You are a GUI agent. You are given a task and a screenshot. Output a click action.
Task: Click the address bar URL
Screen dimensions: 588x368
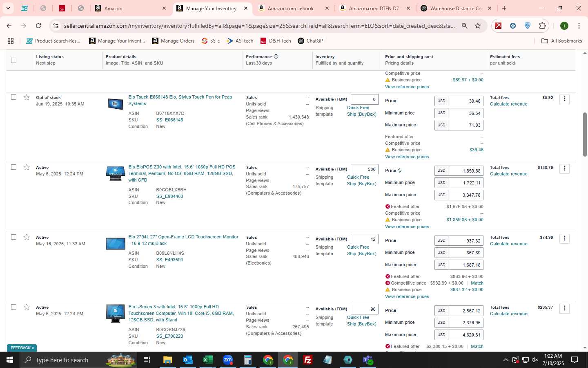(x=259, y=26)
